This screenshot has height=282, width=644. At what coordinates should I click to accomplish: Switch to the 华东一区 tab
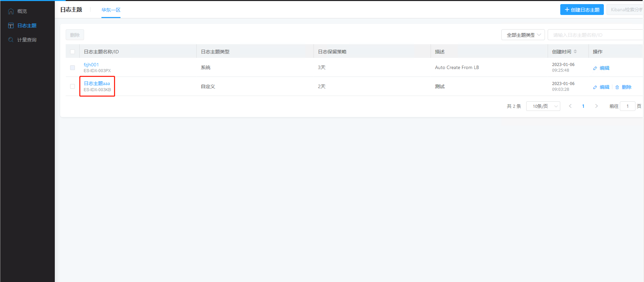(111, 10)
